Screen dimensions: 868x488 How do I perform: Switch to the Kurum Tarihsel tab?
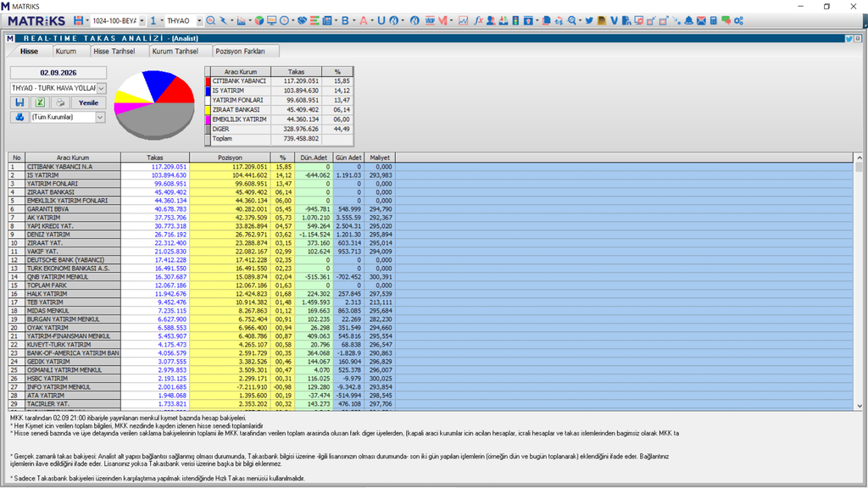click(175, 51)
